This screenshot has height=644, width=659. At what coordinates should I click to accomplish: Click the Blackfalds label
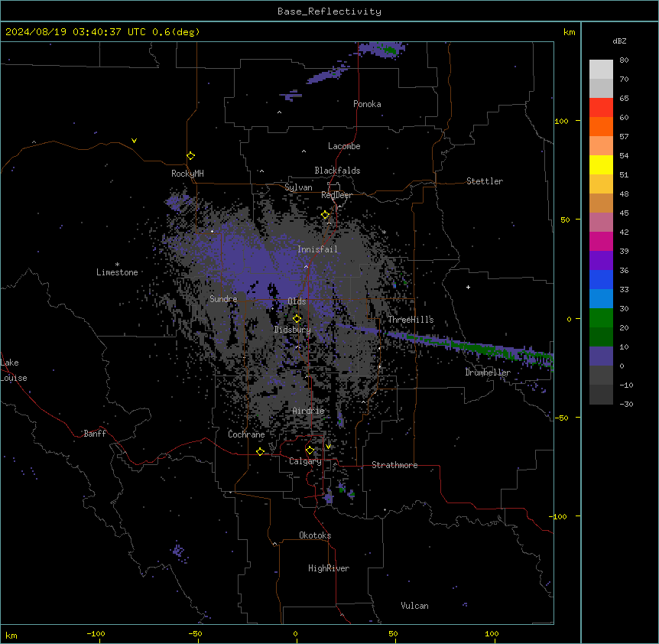coord(337,171)
